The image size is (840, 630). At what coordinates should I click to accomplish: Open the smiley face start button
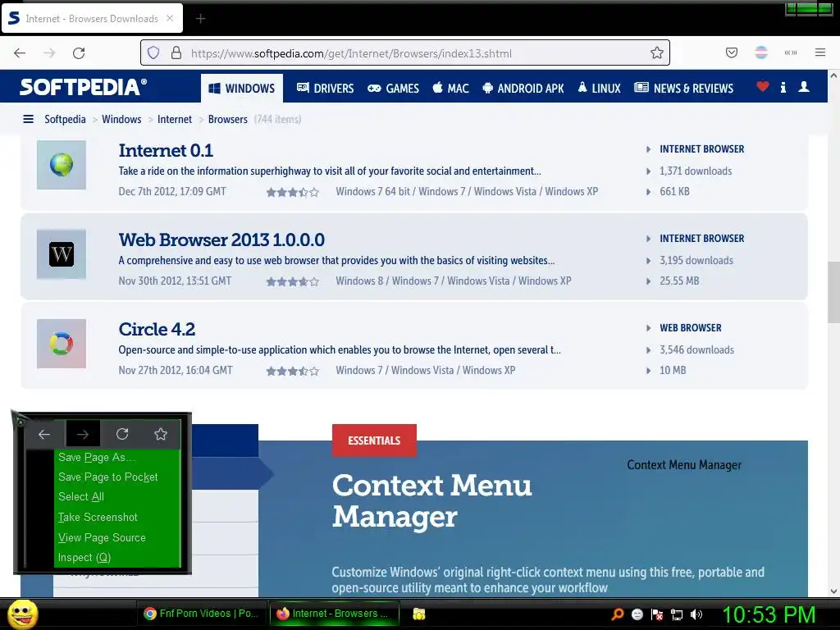(x=22, y=614)
